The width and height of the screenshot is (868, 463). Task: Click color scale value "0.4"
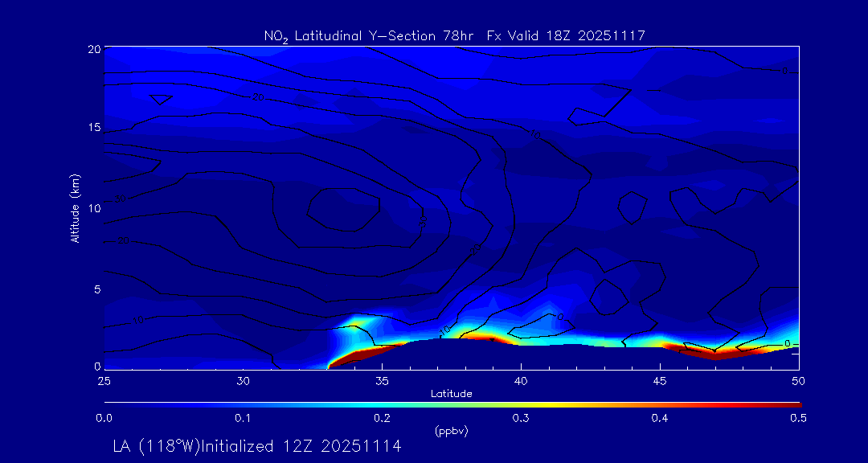pyautogui.click(x=660, y=419)
